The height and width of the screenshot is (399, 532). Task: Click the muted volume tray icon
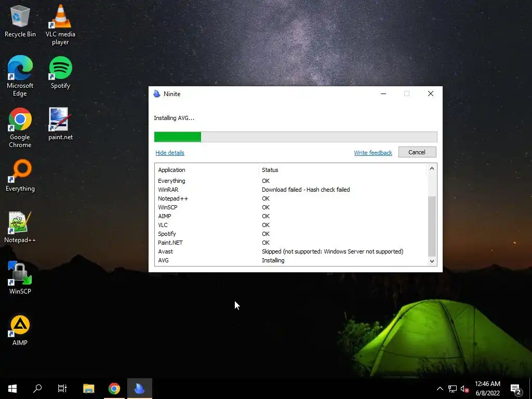pyautogui.click(x=464, y=389)
